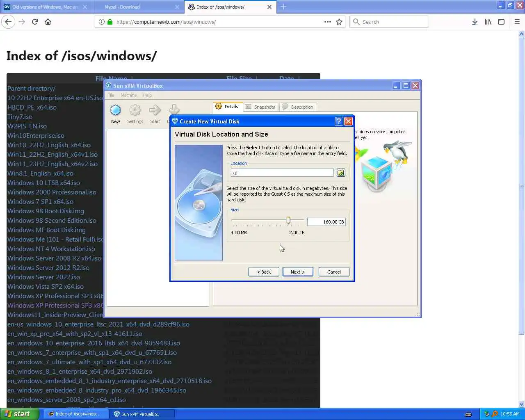
Task: Click the browser forward arrow
Action: tap(22, 22)
